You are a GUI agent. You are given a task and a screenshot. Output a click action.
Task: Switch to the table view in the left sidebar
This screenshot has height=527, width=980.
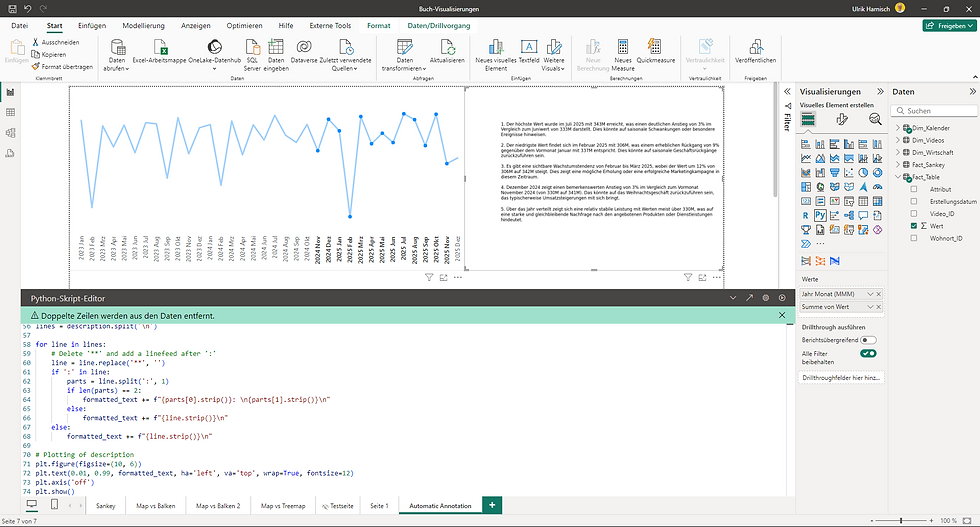[10, 113]
